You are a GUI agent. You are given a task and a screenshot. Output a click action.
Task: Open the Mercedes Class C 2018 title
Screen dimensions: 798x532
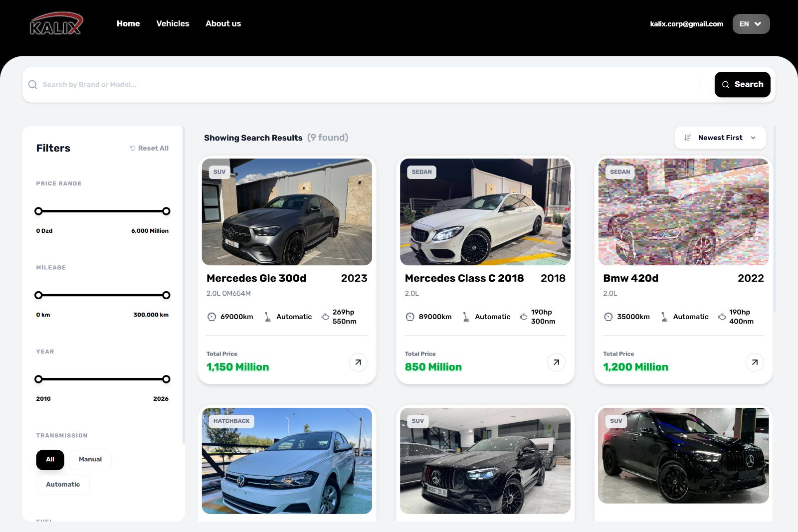coord(464,278)
